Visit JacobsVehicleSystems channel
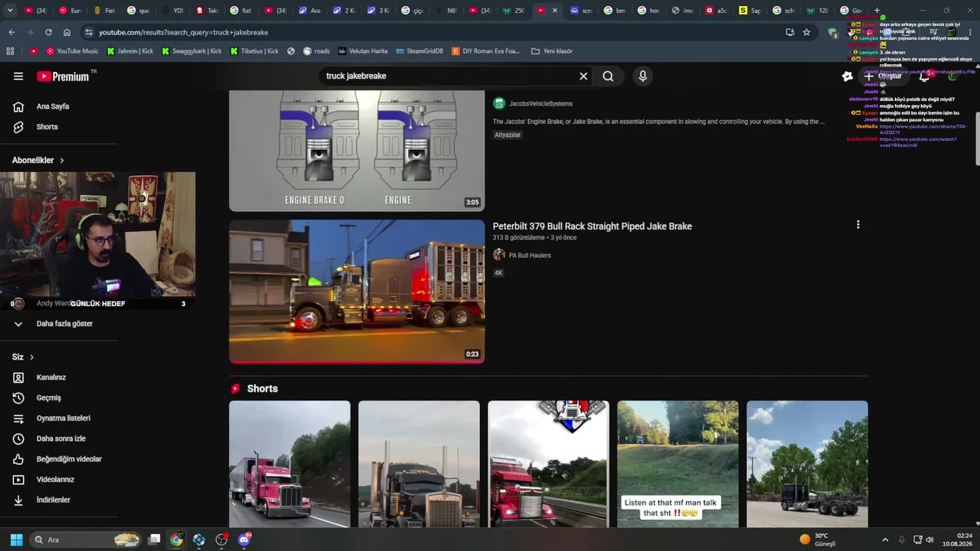The width and height of the screenshot is (980, 551). (x=541, y=104)
